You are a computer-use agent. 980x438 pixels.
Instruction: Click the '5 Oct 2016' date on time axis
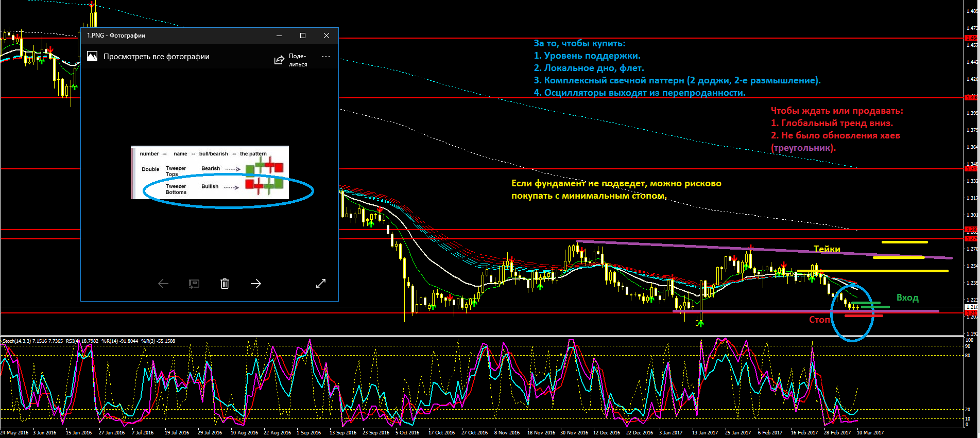407,433
